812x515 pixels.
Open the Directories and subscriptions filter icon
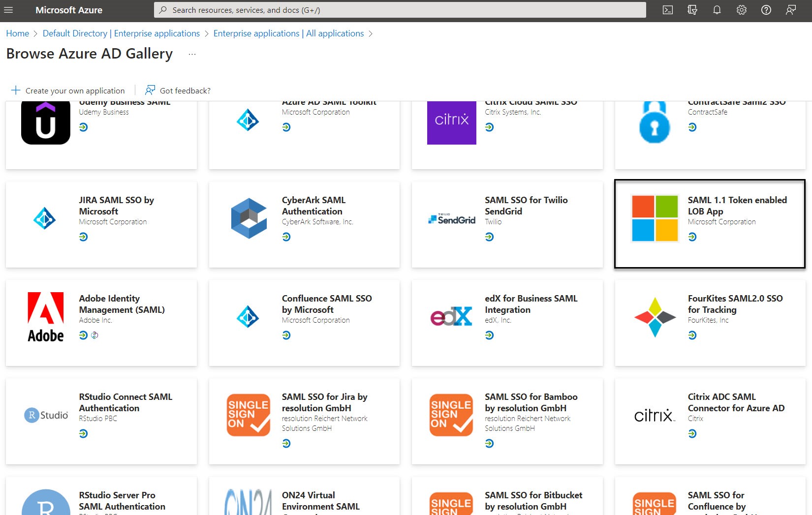pos(692,10)
